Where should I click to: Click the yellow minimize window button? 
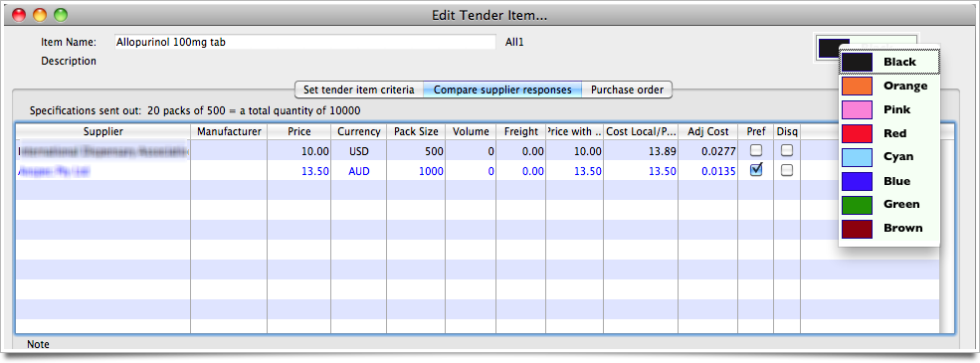40,15
